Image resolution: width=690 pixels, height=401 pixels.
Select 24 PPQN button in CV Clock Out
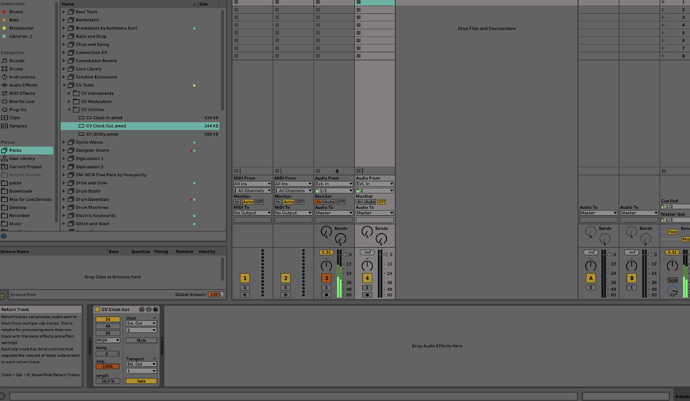(x=108, y=319)
